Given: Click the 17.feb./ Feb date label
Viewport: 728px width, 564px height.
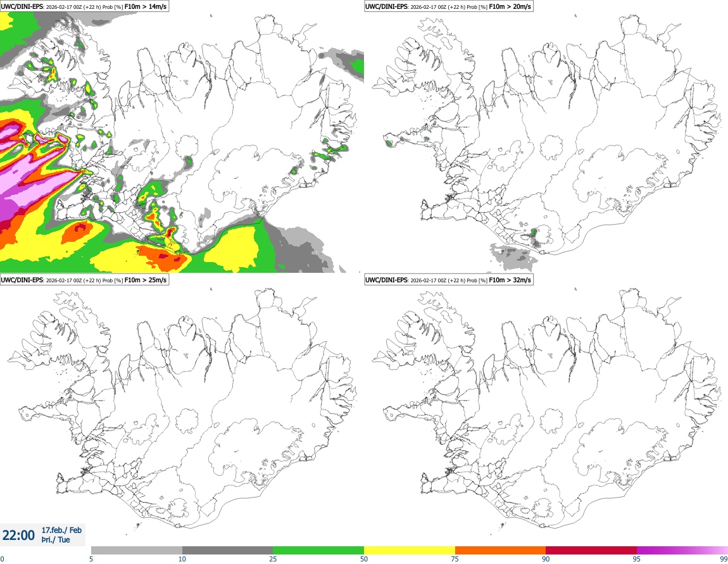Looking at the screenshot, I should click(61, 530).
